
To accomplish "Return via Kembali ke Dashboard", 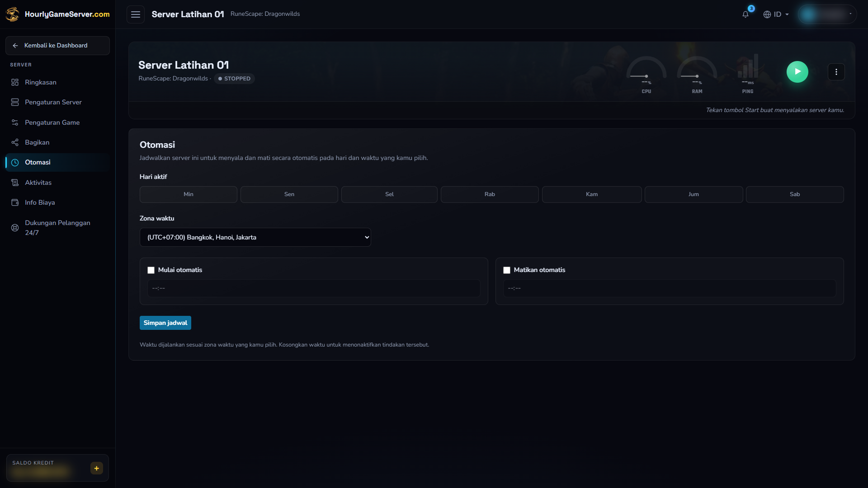I will [x=57, y=46].
